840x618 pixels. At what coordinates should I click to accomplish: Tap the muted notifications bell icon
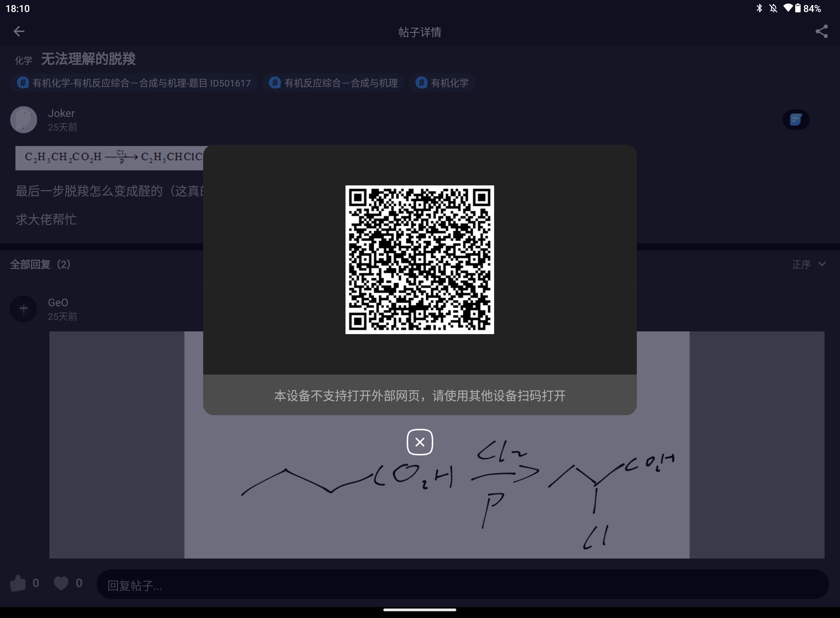(773, 8)
